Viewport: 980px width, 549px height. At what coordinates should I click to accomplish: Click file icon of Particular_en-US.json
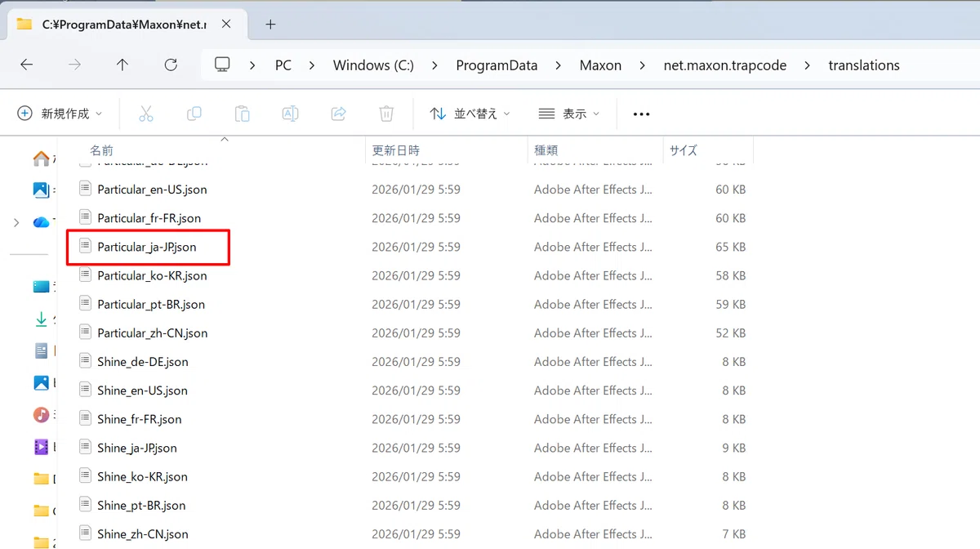[85, 189]
